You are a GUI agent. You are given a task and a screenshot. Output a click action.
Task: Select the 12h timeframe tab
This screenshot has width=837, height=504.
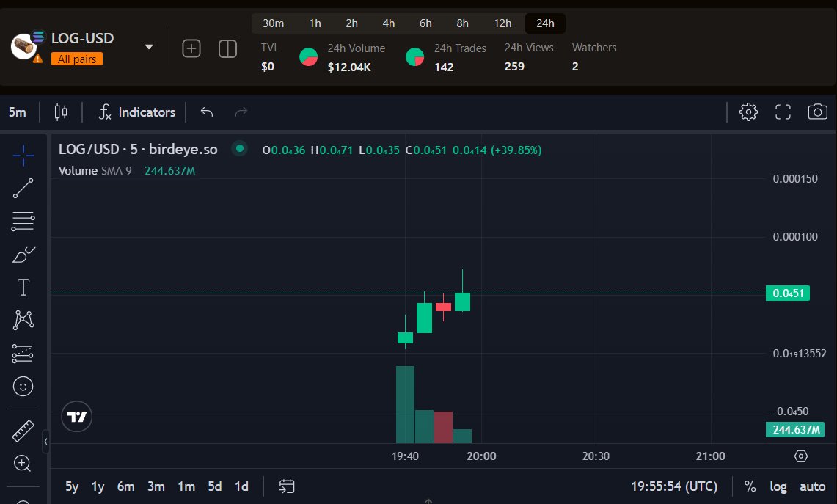click(x=502, y=23)
